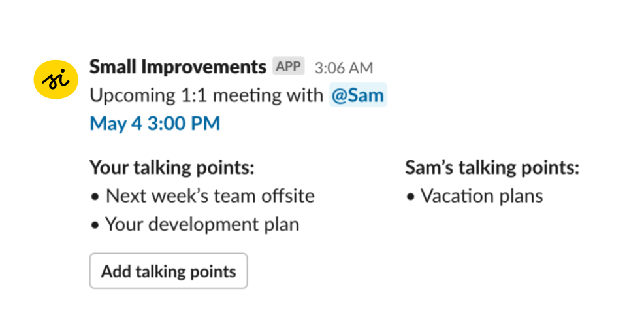Click the APP badge label
The width and height of the screenshot is (644, 336).
(x=288, y=67)
